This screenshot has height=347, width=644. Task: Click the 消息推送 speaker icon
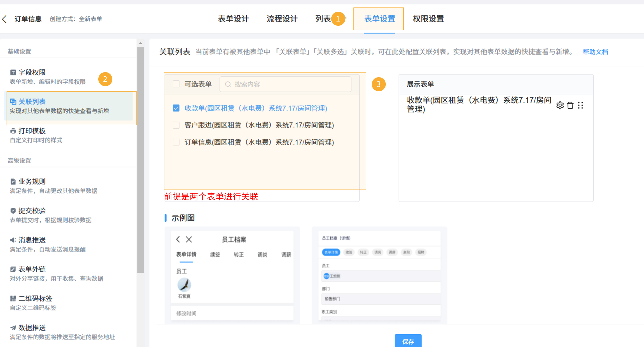point(13,240)
